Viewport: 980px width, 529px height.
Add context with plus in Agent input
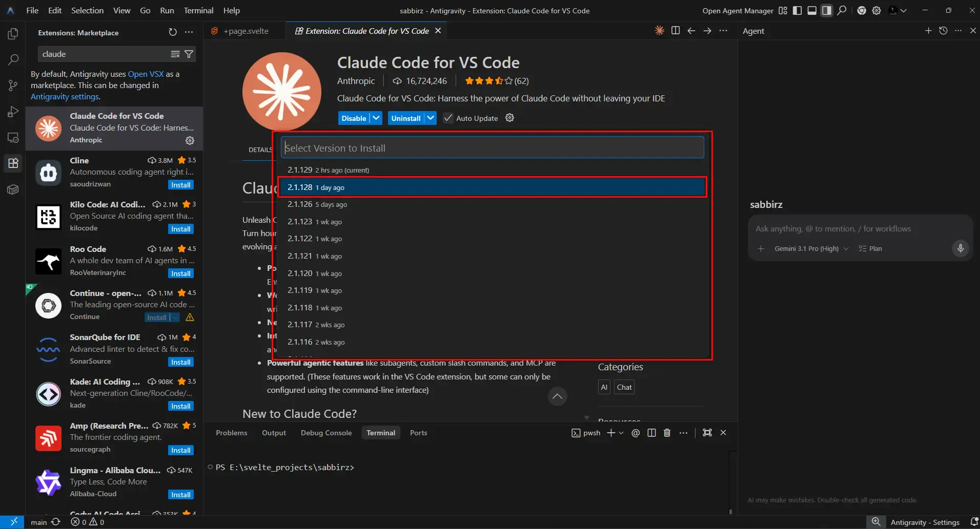(x=761, y=248)
